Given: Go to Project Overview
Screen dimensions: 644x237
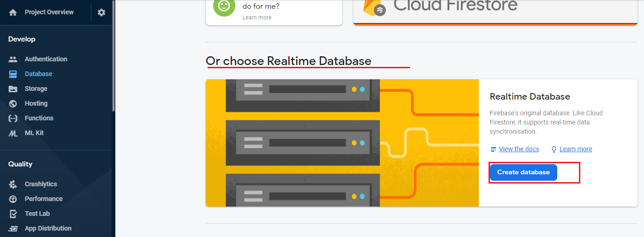Looking at the screenshot, I should 49,12.
